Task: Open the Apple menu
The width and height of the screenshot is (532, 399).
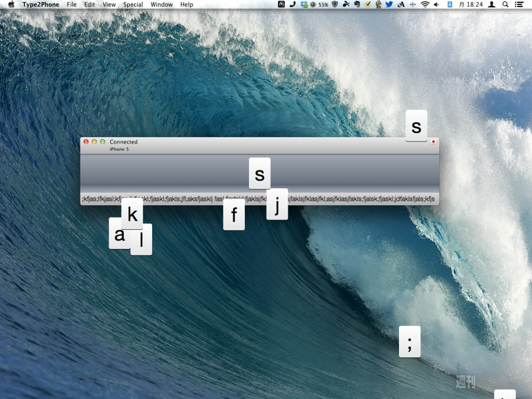Action: click(x=11, y=4)
